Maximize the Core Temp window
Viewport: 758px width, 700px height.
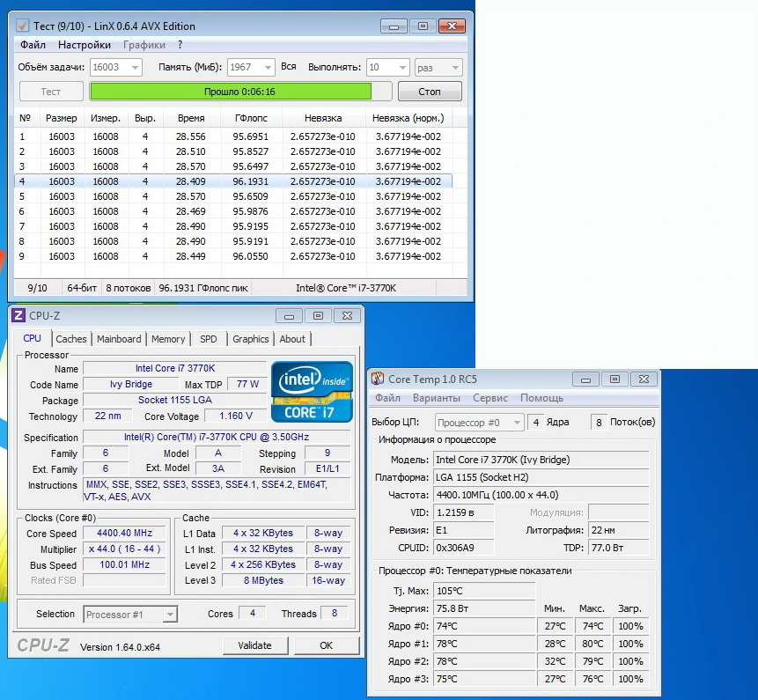click(x=614, y=379)
